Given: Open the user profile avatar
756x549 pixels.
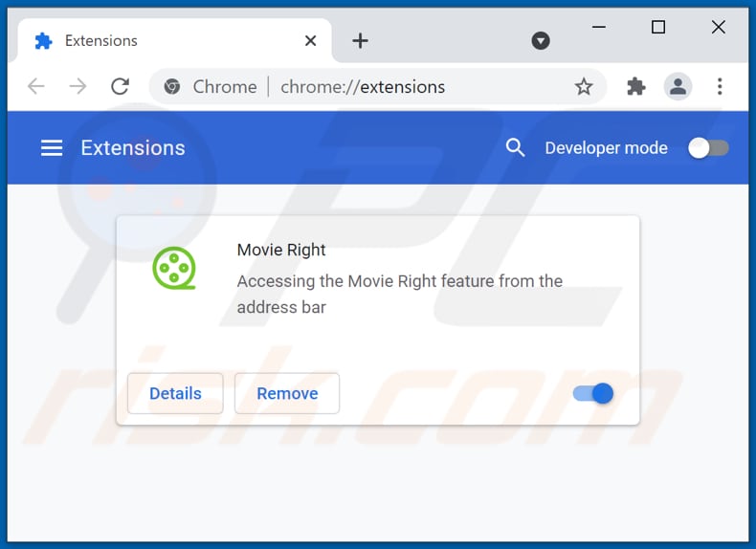Looking at the screenshot, I should click(678, 87).
